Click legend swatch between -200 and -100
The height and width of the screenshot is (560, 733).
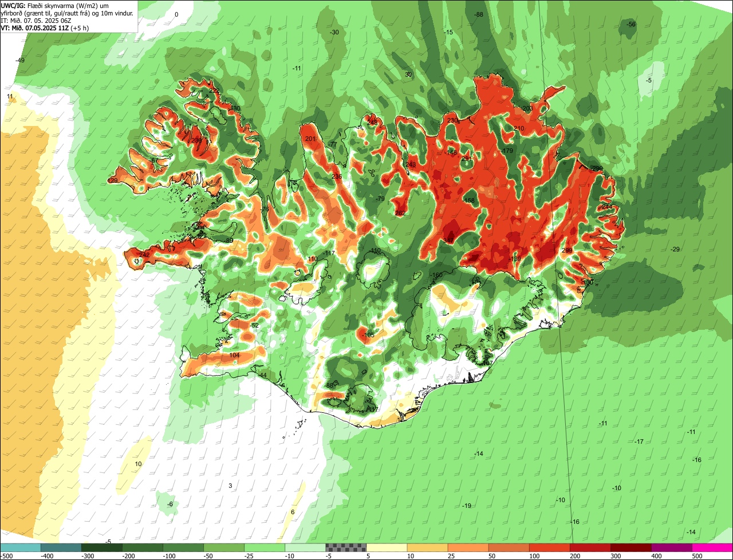[143, 547]
